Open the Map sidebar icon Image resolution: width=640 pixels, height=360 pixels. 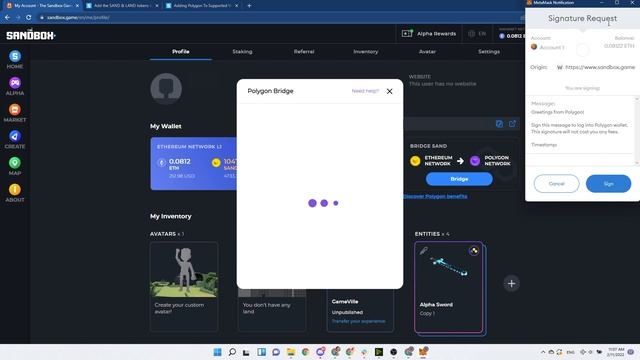click(x=15, y=166)
